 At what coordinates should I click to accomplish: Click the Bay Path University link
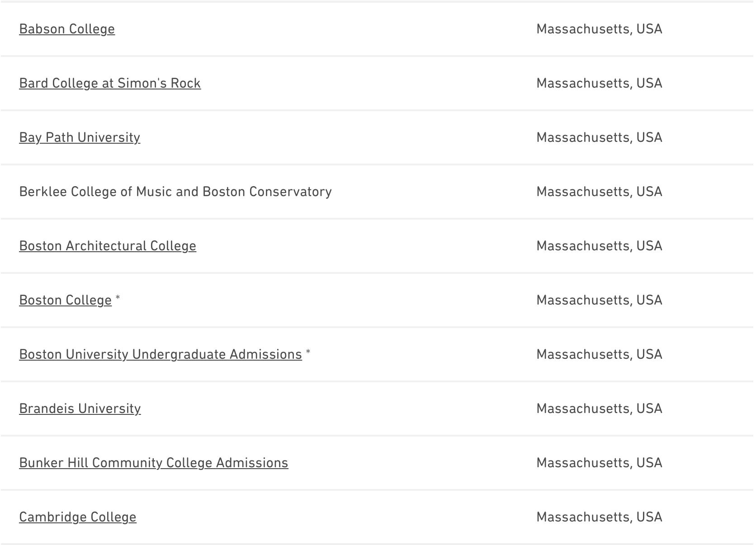80,137
